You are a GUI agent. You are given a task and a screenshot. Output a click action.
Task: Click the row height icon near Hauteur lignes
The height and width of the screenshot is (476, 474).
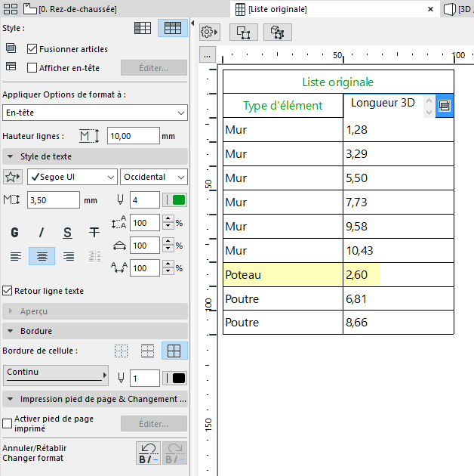[x=89, y=136]
